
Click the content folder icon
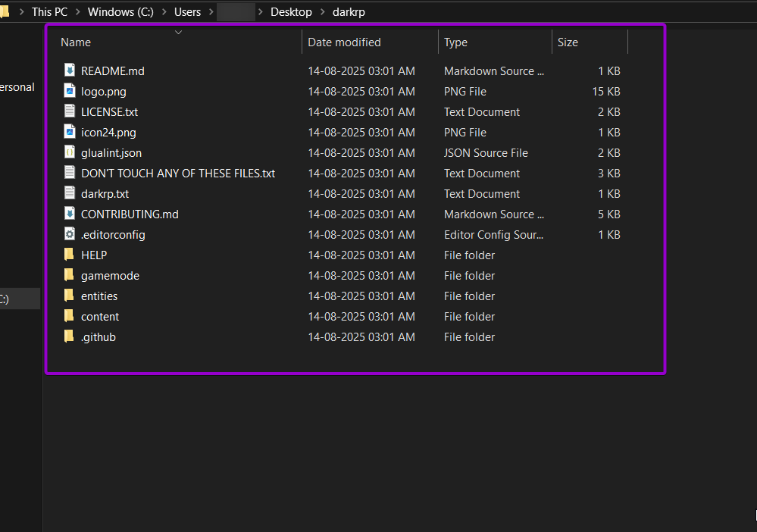coord(69,316)
